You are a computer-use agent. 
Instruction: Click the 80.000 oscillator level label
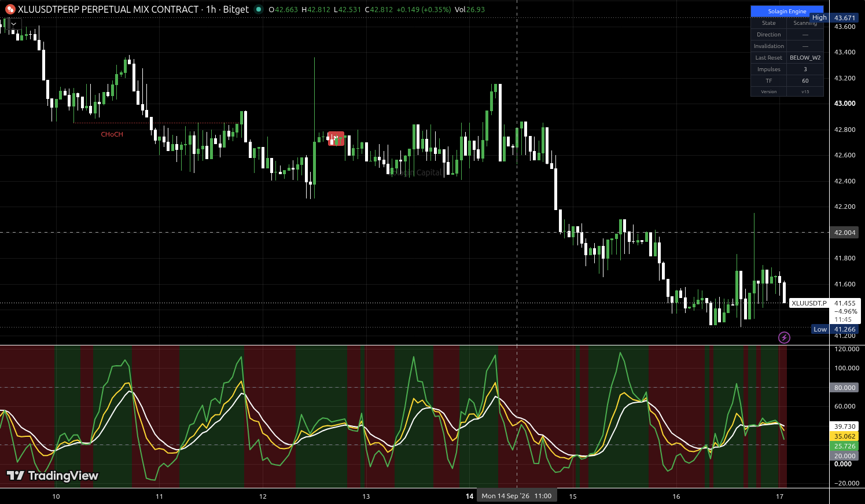pos(845,388)
